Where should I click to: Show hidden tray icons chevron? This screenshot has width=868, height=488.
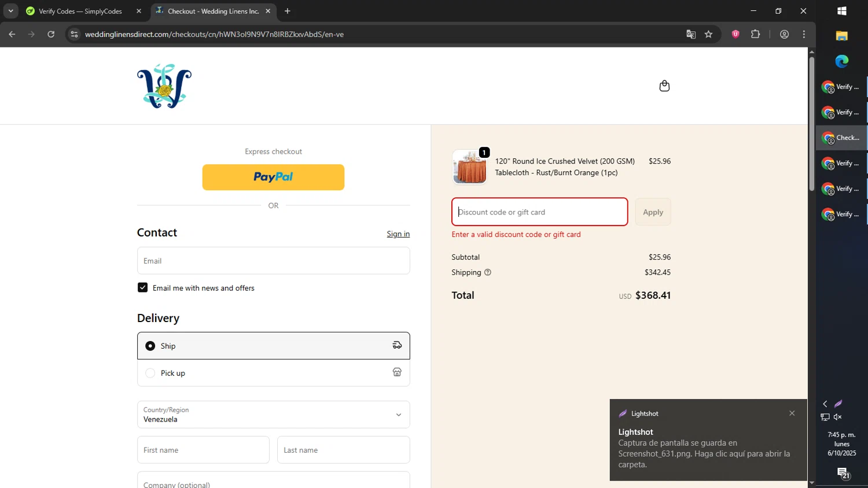click(x=825, y=404)
